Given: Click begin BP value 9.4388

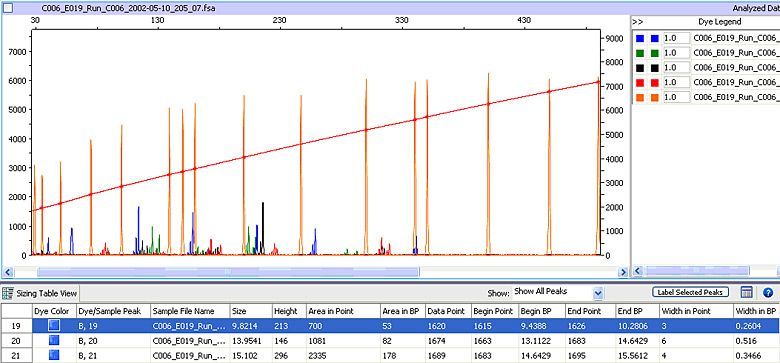Looking at the screenshot, I should tap(533, 327).
